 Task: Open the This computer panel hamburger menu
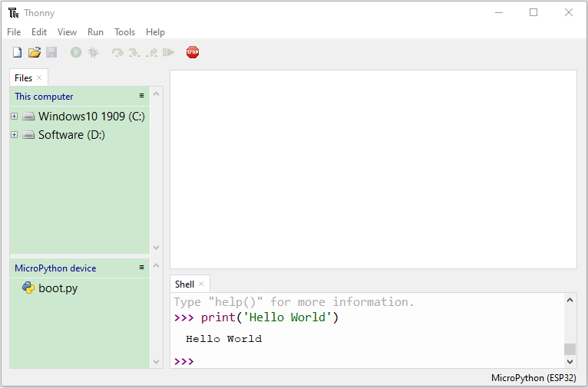[142, 96]
